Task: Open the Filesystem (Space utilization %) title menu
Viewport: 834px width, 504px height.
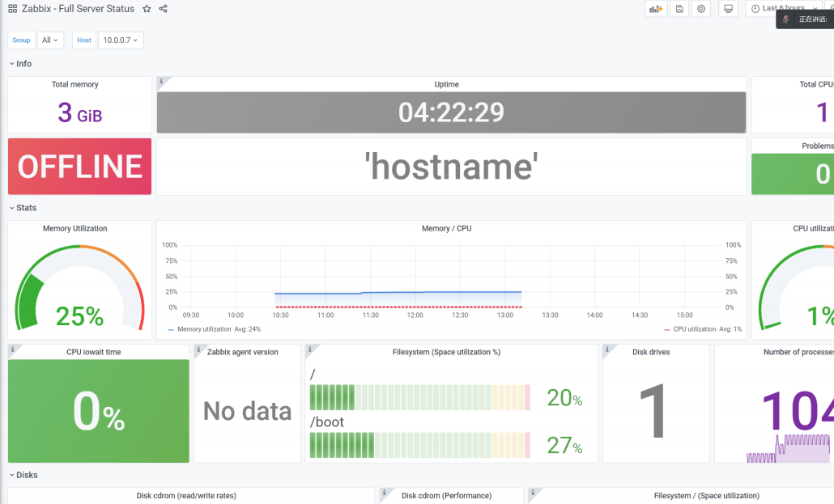Action: tap(446, 352)
